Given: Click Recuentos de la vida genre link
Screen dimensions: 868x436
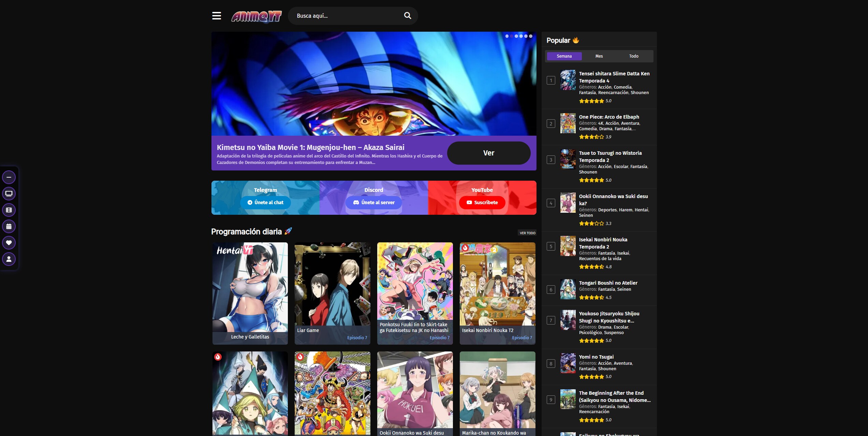Looking at the screenshot, I should pos(600,259).
